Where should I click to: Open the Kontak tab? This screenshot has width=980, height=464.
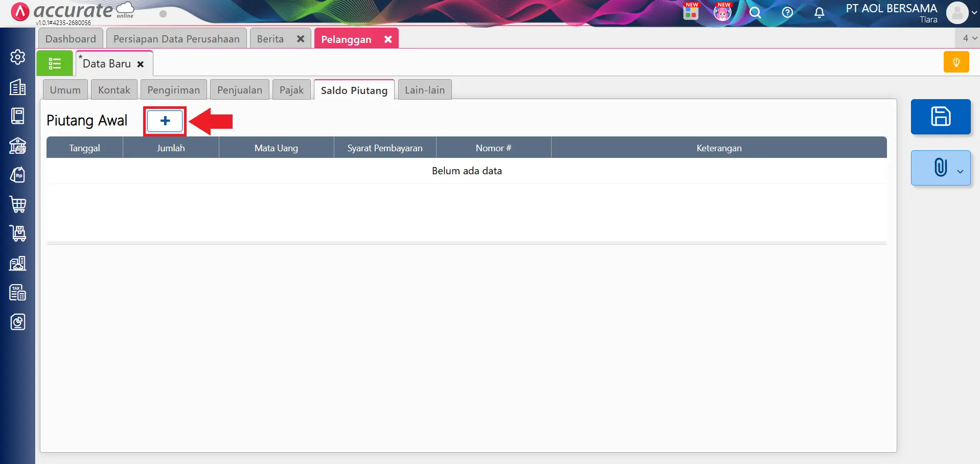click(x=114, y=90)
